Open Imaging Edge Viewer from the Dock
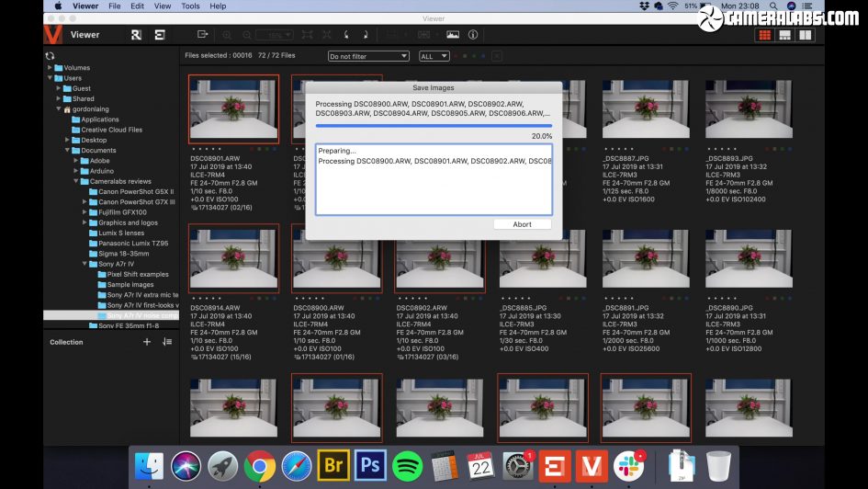The image size is (868, 489). (592, 466)
